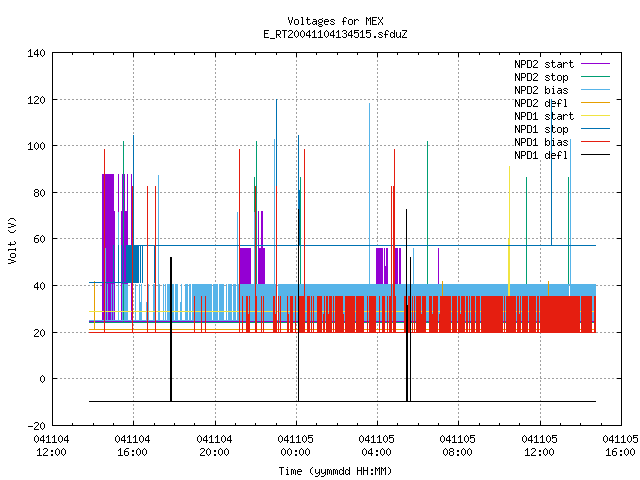This screenshot has width=640, height=480.
Task: Click the 'NPD2 bias' legend label
Action: click(x=541, y=90)
